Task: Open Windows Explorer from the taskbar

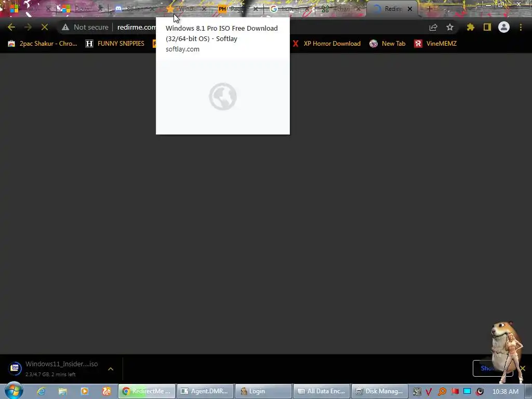Action: coord(63,391)
